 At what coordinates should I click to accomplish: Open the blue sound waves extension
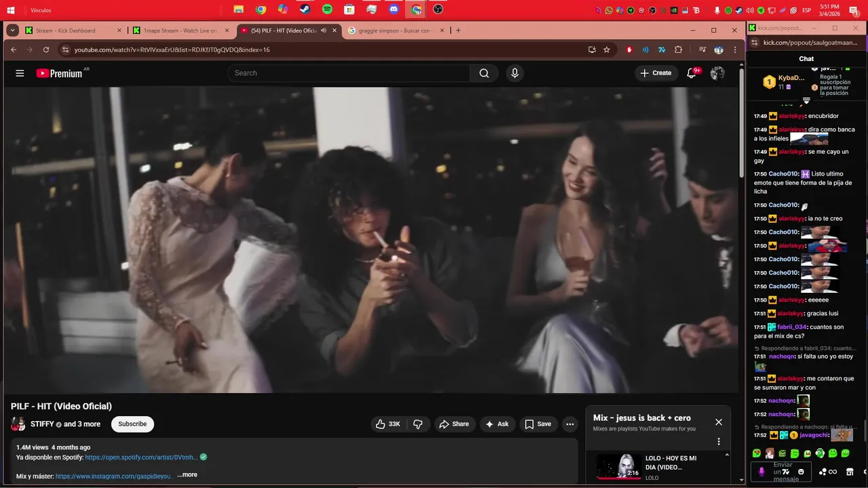click(646, 49)
